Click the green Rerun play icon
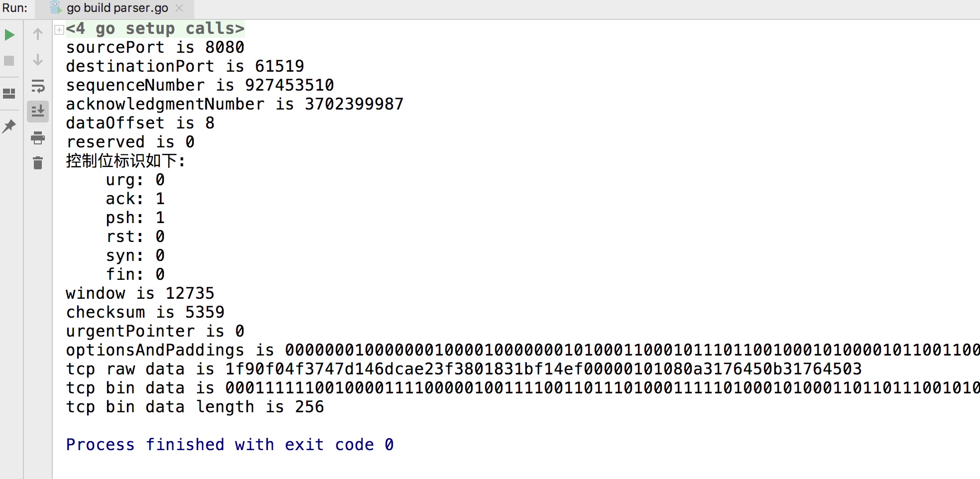This screenshot has height=479, width=980. click(9, 35)
